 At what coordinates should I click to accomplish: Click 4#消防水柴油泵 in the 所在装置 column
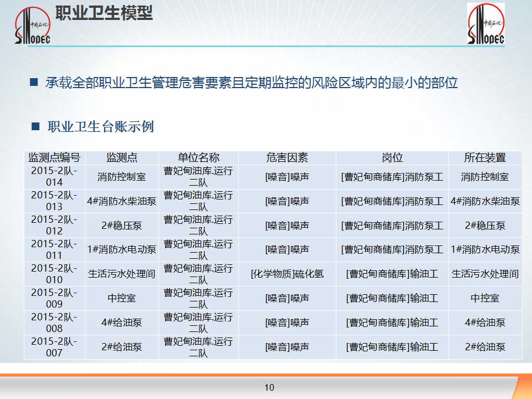pos(485,201)
